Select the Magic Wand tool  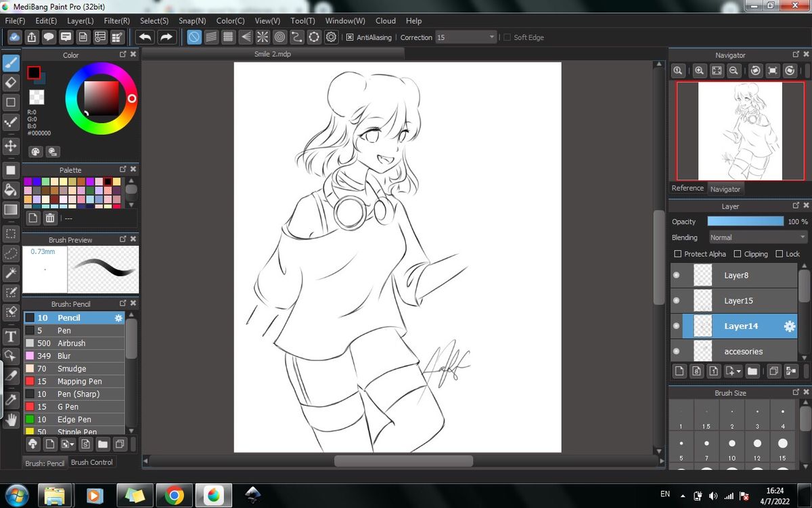click(x=11, y=273)
